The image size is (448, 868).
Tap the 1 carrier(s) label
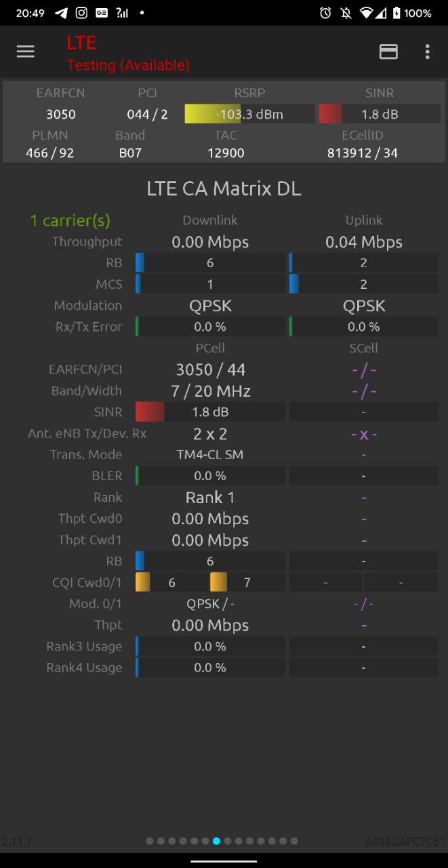click(70, 220)
